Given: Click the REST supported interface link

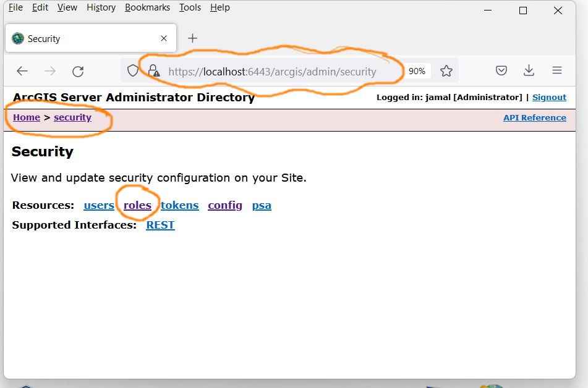Looking at the screenshot, I should point(161,225).
